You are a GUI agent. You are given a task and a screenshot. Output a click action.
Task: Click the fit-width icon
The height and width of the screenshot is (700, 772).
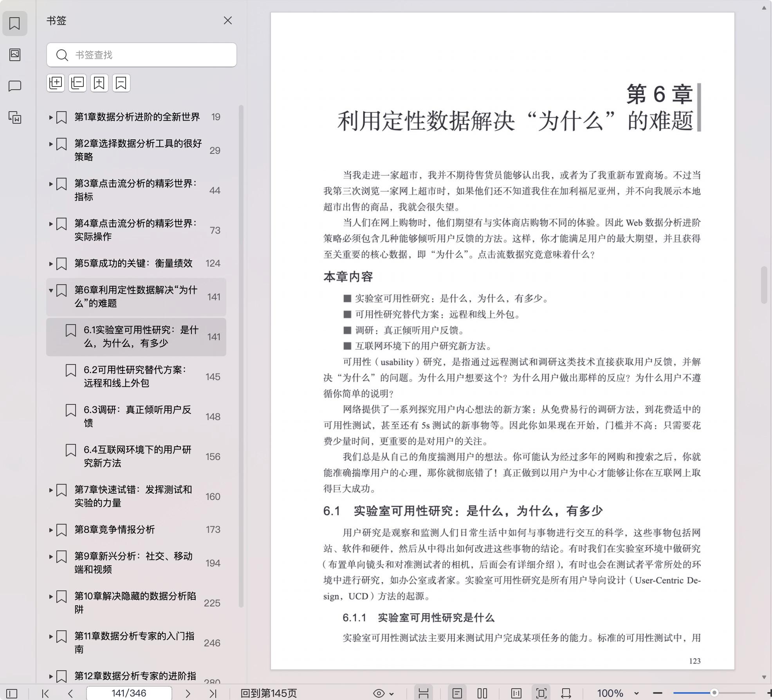point(566,693)
